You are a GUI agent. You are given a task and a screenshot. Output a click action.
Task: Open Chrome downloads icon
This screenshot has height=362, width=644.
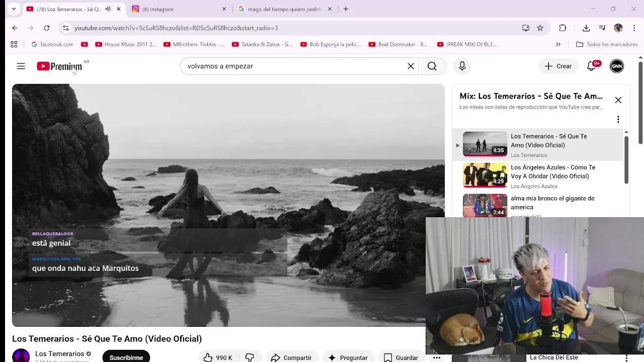click(x=586, y=28)
